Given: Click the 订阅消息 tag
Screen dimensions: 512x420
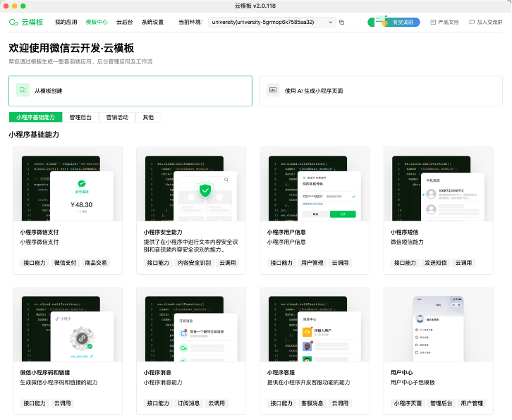Looking at the screenshot, I should 188,403.
